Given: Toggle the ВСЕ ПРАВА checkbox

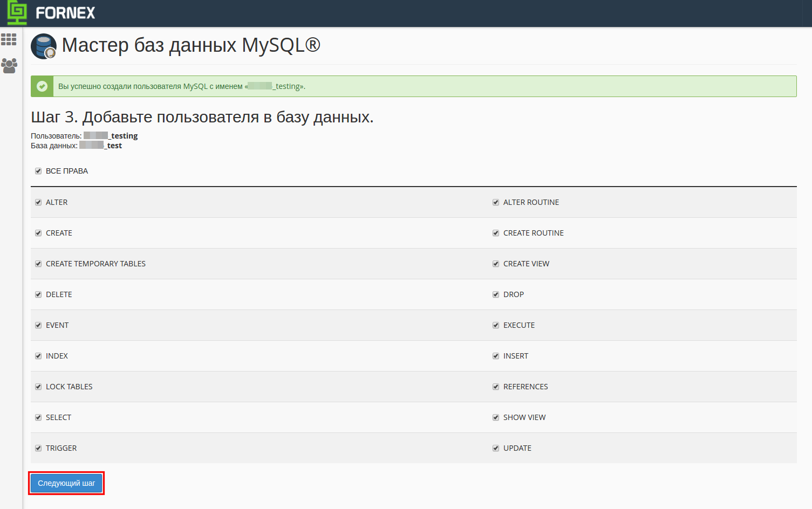Looking at the screenshot, I should click(38, 171).
